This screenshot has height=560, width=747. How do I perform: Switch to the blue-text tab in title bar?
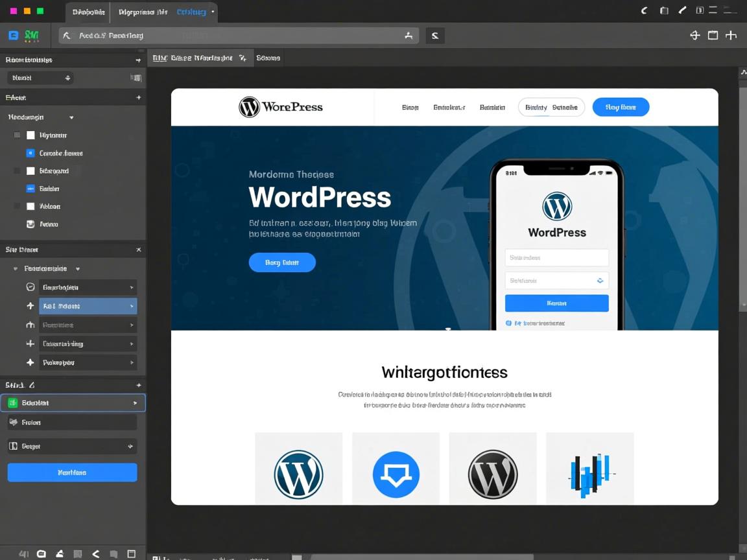pos(193,12)
